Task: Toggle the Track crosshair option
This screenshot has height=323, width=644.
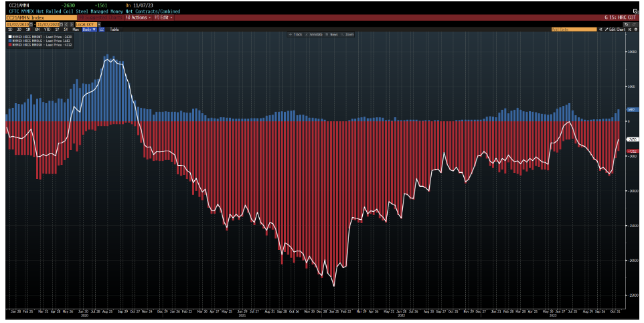Action: click(298, 34)
